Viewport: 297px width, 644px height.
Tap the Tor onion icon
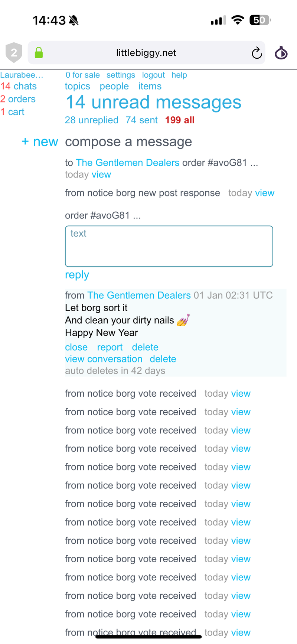[281, 53]
